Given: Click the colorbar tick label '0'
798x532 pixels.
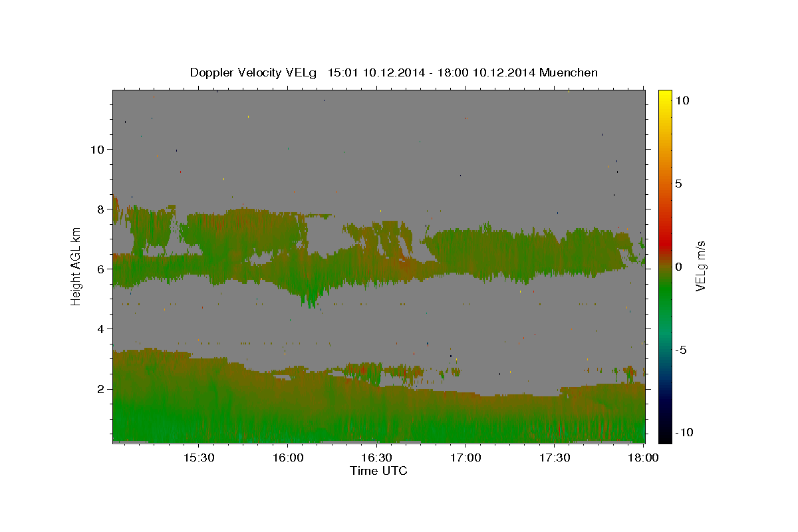Looking at the screenshot, I should tap(678, 267).
